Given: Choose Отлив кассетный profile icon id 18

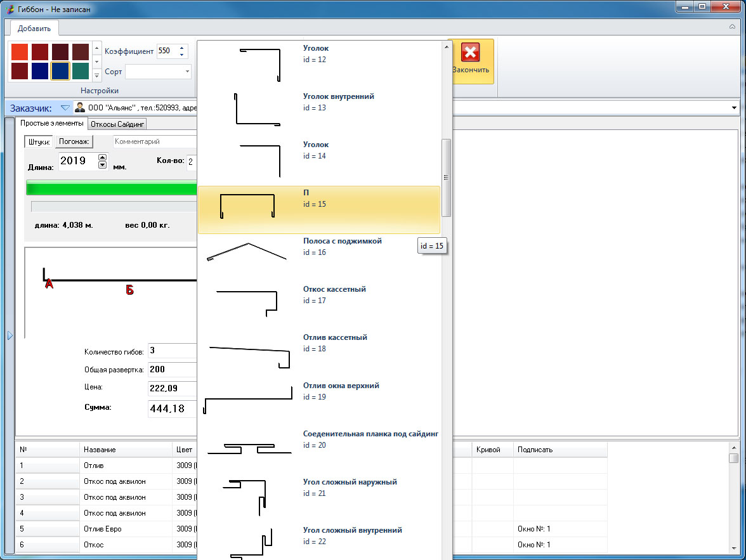Looking at the screenshot, I should [249, 357].
